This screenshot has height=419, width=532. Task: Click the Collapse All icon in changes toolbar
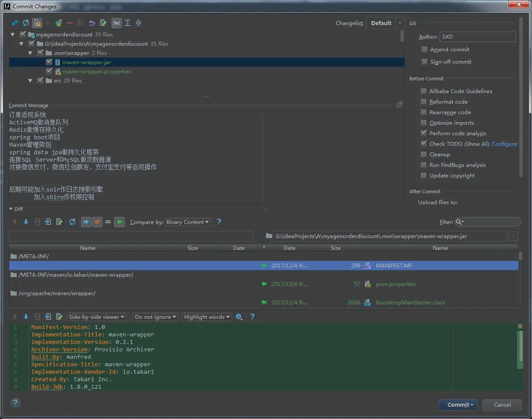coord(138,23)
